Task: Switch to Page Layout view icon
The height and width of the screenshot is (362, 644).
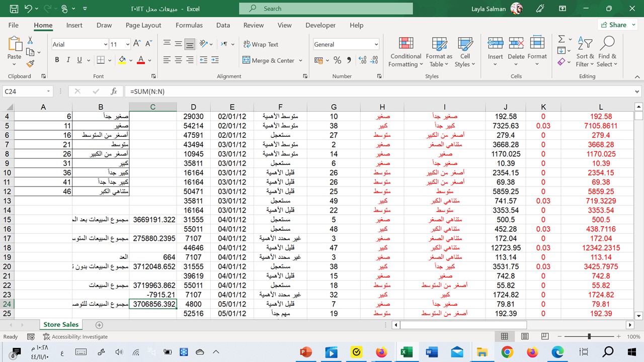Action: pos(524,336)
